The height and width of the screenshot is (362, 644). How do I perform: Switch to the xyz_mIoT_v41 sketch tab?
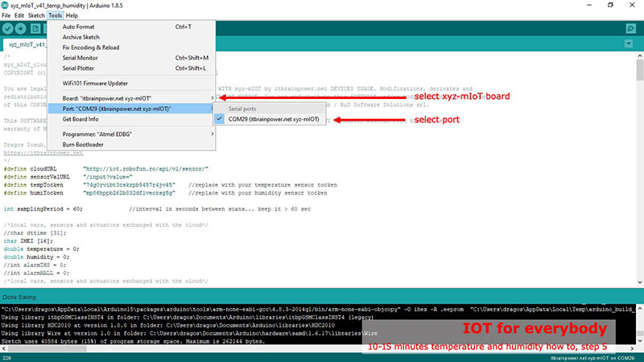point(27,44)
